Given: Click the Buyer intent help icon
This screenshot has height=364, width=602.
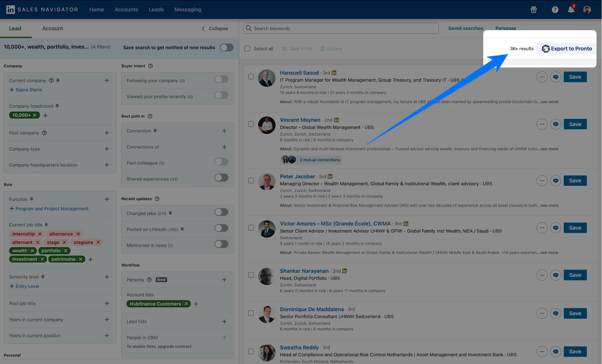Looking at the screenshot, I should pyautogui.click(x=150, y=66).
